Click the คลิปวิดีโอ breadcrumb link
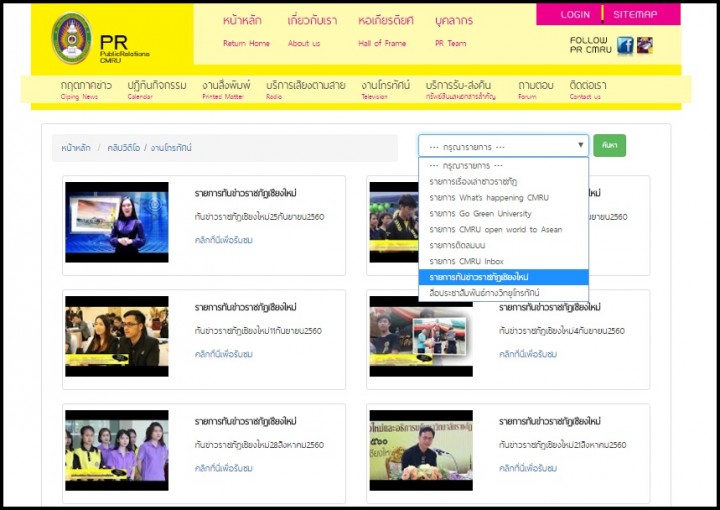 point(124,148)
